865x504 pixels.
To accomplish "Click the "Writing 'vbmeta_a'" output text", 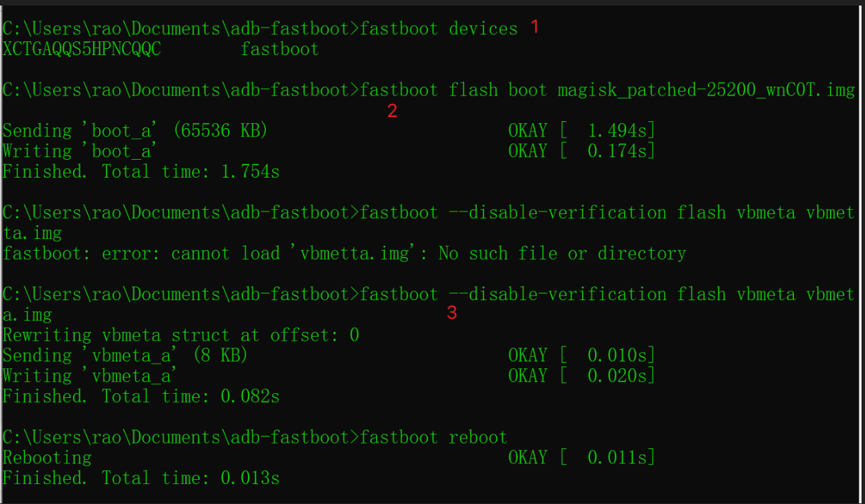I will pos(90,376).
